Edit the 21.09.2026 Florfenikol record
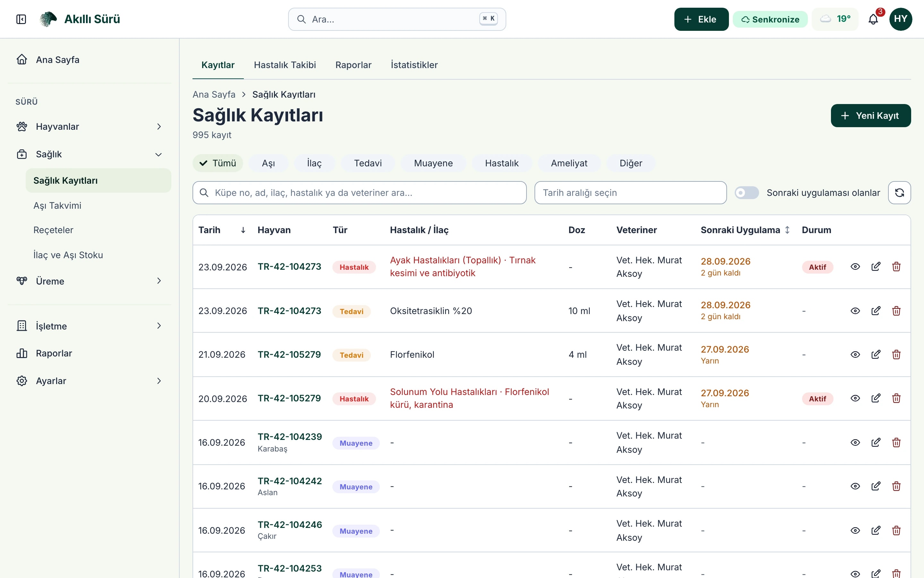924x578 pixels. tap(876, 355)
